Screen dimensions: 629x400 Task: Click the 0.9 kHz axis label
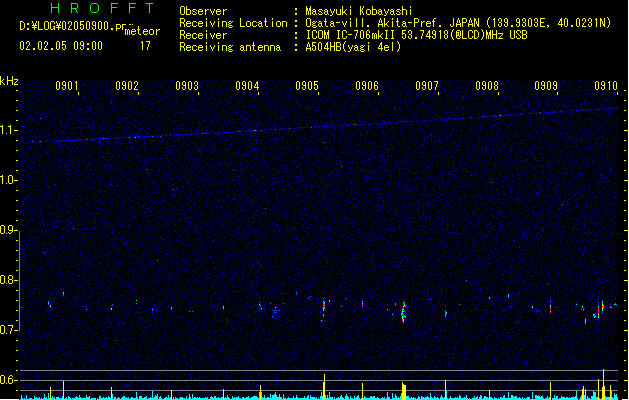[9, 230]
